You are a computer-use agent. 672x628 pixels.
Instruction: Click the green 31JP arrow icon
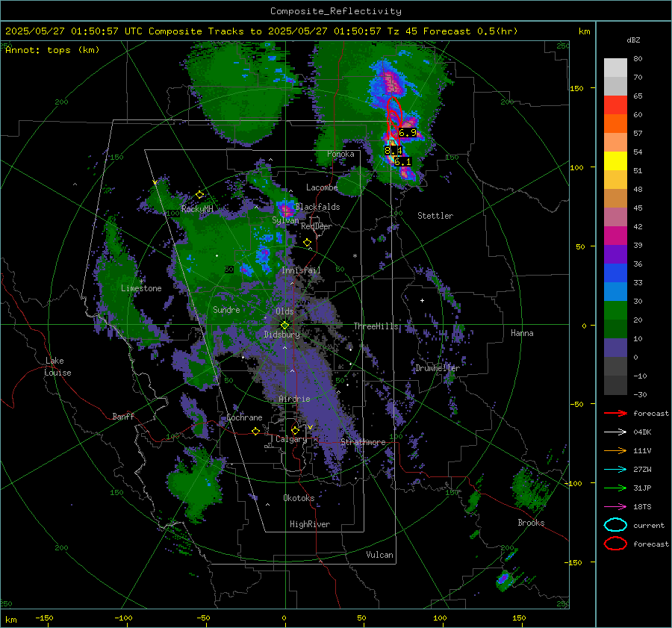pyautogui.click(x=615, y=488)
